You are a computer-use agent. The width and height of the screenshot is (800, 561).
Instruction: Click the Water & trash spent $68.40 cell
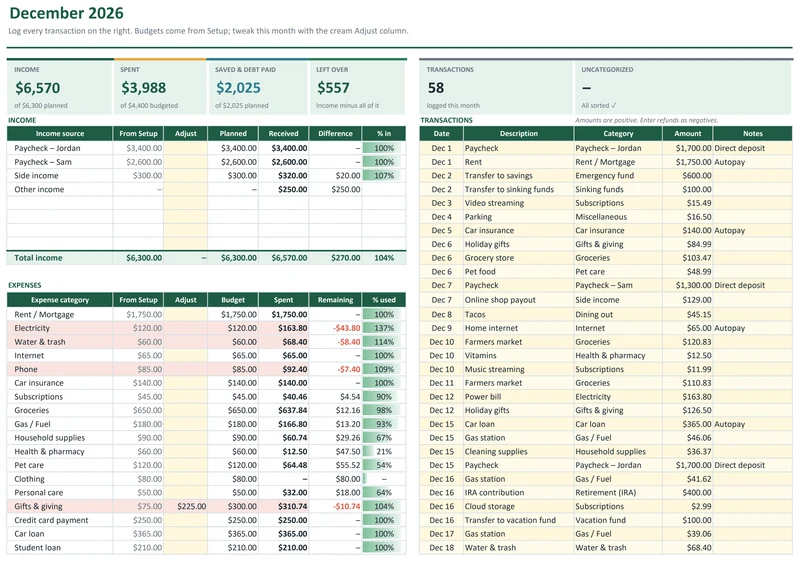click(x=283, y=342)
